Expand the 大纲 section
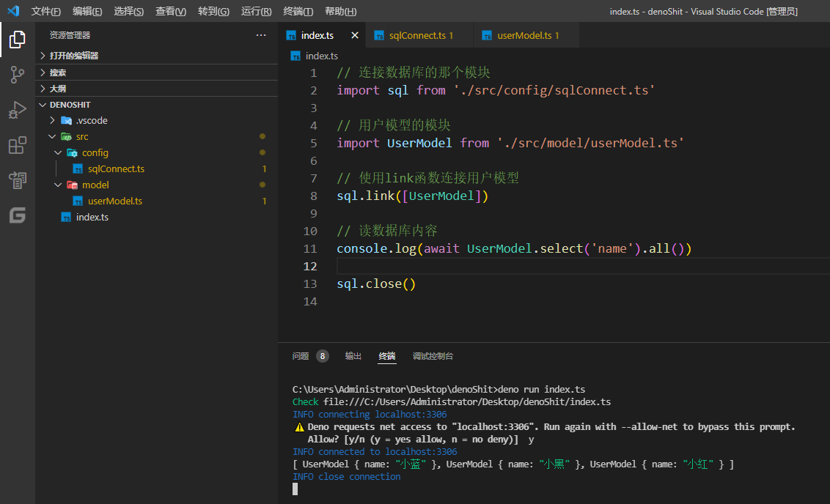This screenshot has height=504, width=830. 43,89
